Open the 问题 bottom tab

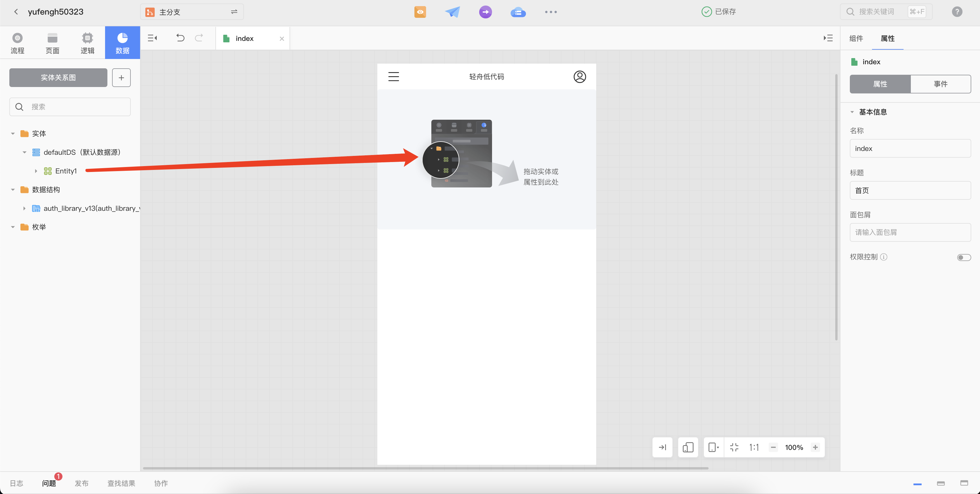pyautogui.click(x=49, y=483)
